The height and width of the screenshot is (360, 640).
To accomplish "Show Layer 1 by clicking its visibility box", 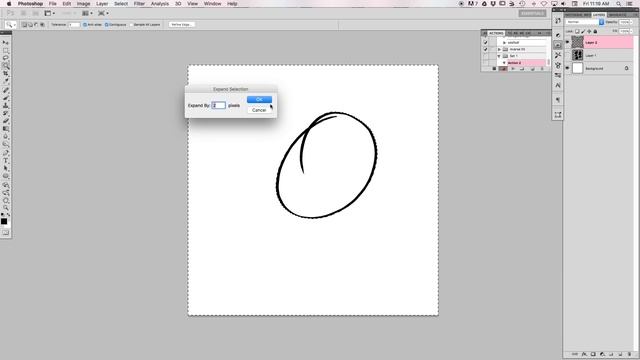I will pos(567,55).
